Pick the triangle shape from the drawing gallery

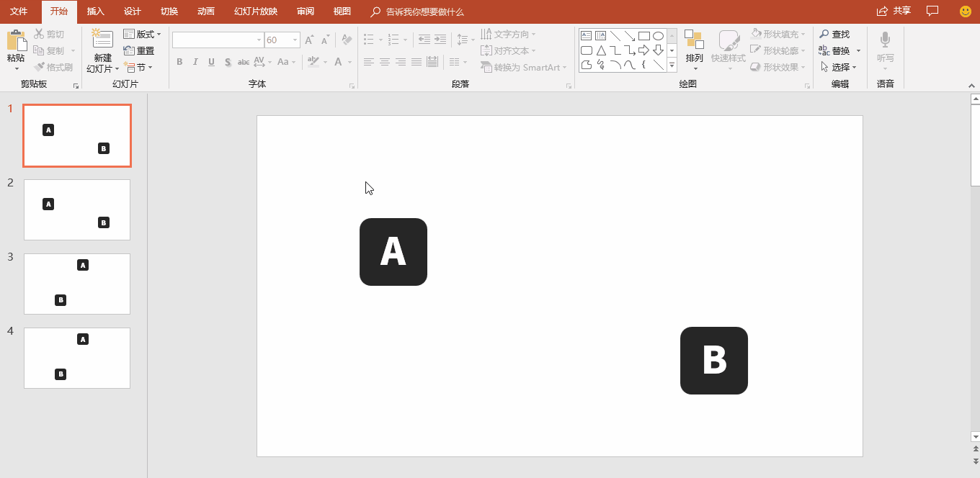tap(601, 50)
